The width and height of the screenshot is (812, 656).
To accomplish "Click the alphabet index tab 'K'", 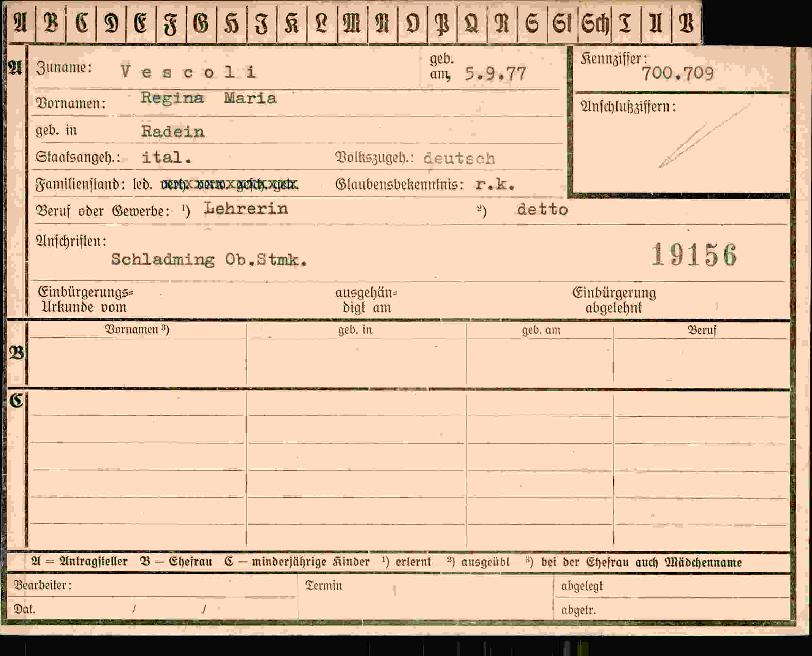I will click(291, 23).
